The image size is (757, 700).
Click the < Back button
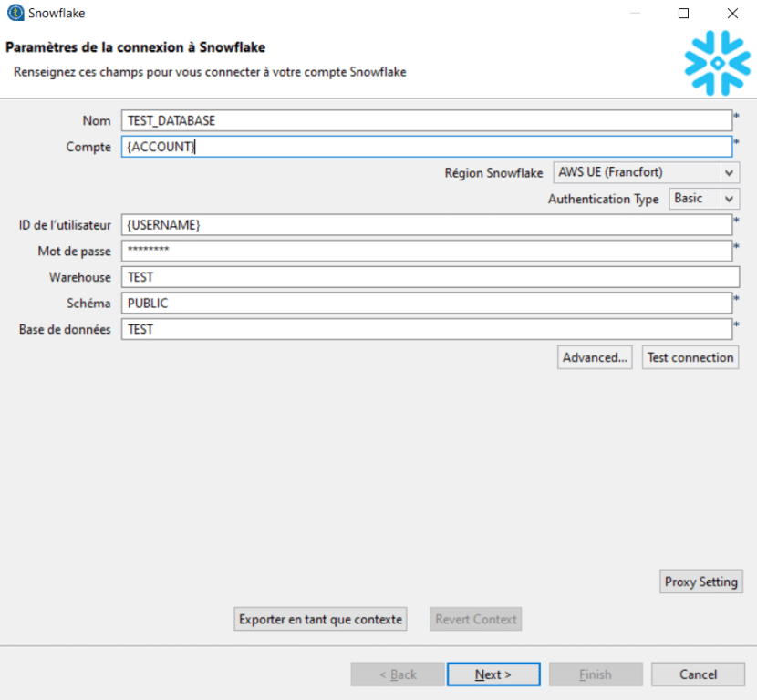[x=398, y=674]
